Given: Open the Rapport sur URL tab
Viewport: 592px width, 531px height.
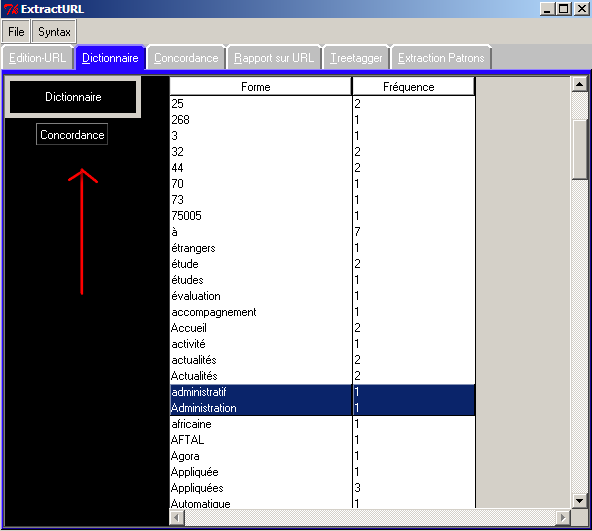Looking at the screenshot, I should (274, 58).
